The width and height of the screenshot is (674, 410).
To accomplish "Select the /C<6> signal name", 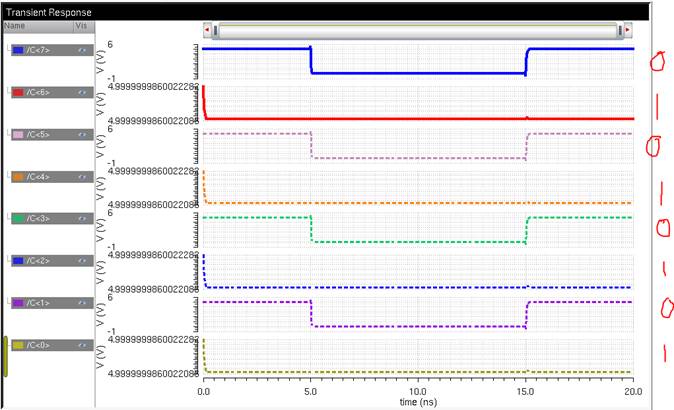I will coord(41,92).
